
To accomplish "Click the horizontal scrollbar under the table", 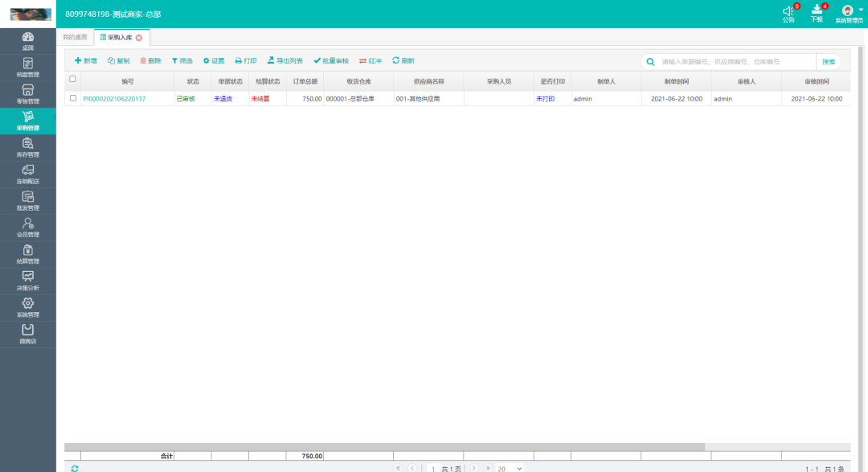I will tap(384, 447).
